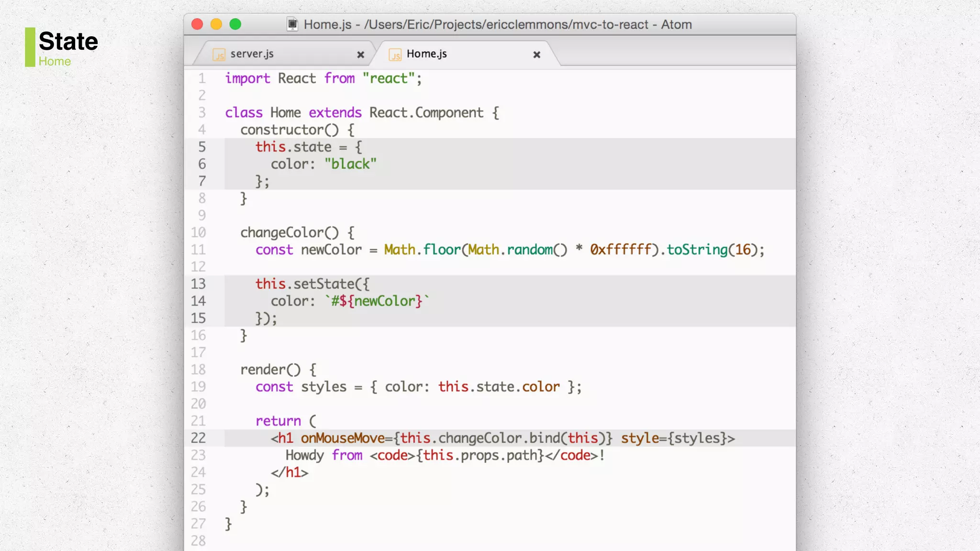Click 'this.state.color' on line 19
980x551 pixels.
[499, 386]
